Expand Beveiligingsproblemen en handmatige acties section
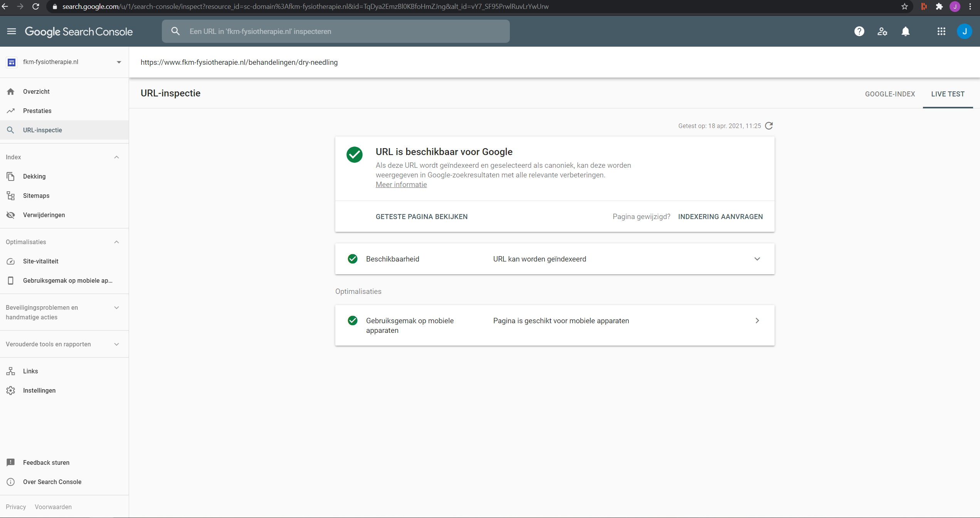The width and height of the screenshot is (980, 518). (x=116, y=307)
